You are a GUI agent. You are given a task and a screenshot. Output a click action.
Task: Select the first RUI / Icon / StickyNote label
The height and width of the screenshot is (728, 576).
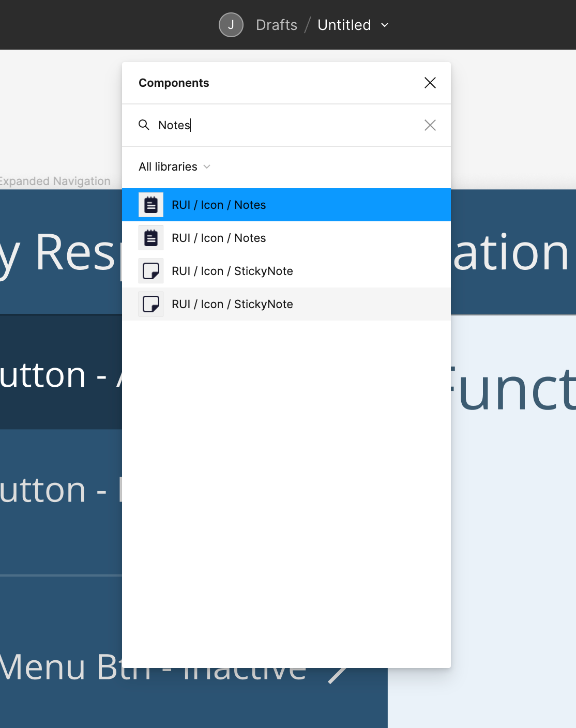[x=232, y=271]
